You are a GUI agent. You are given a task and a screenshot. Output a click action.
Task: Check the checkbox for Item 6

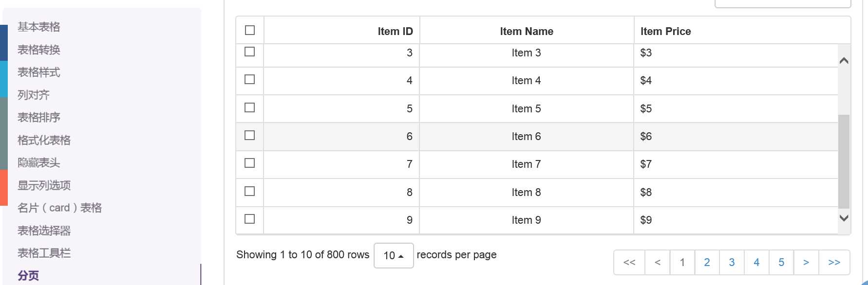click(x=250, y=135)
